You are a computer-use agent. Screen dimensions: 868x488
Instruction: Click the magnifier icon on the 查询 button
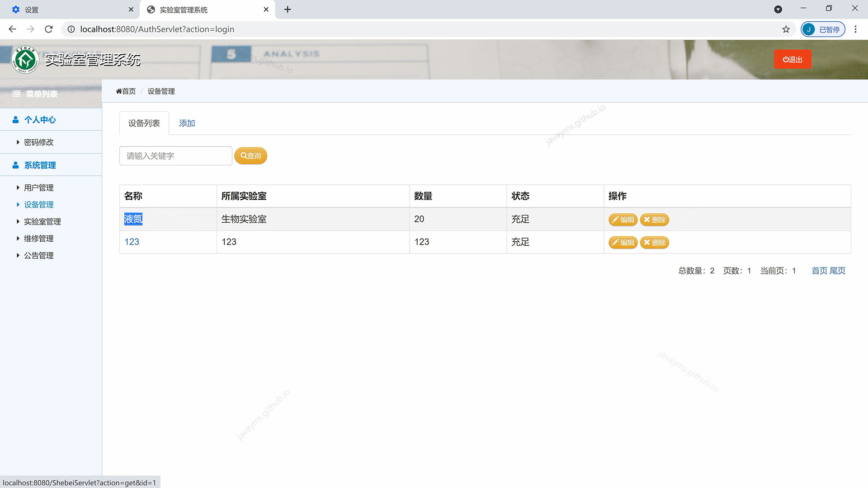(243, 155)
